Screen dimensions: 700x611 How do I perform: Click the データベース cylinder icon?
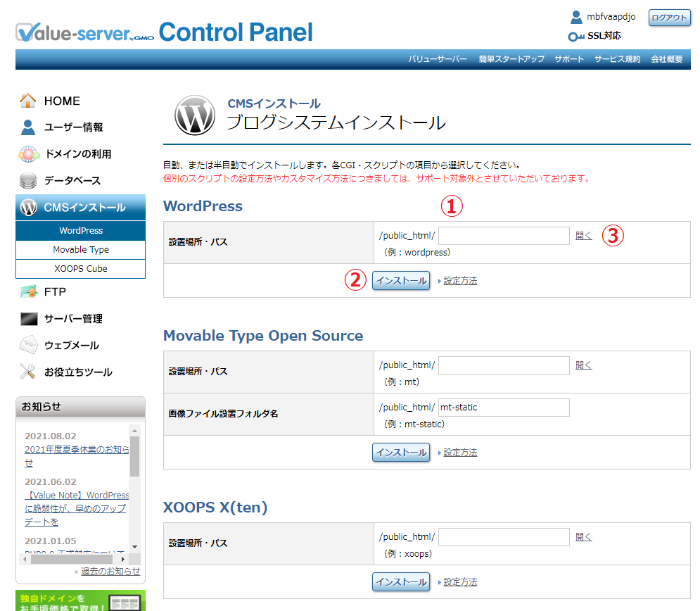(28, 181)
